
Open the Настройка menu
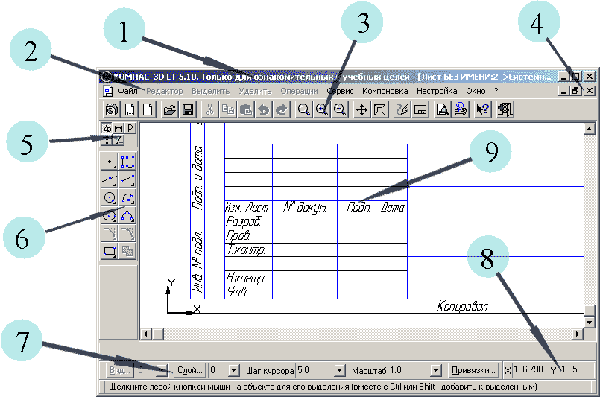tap(437, 91)
